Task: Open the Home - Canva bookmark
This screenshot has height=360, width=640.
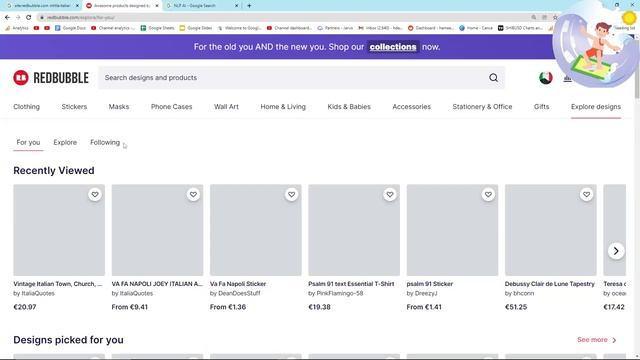Action: pos(476,28)
